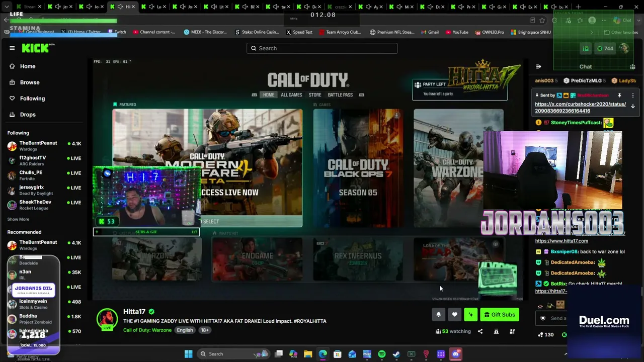
Task: Open iceinmyvein Slots & Casino channel
Action: pos(44,304)
